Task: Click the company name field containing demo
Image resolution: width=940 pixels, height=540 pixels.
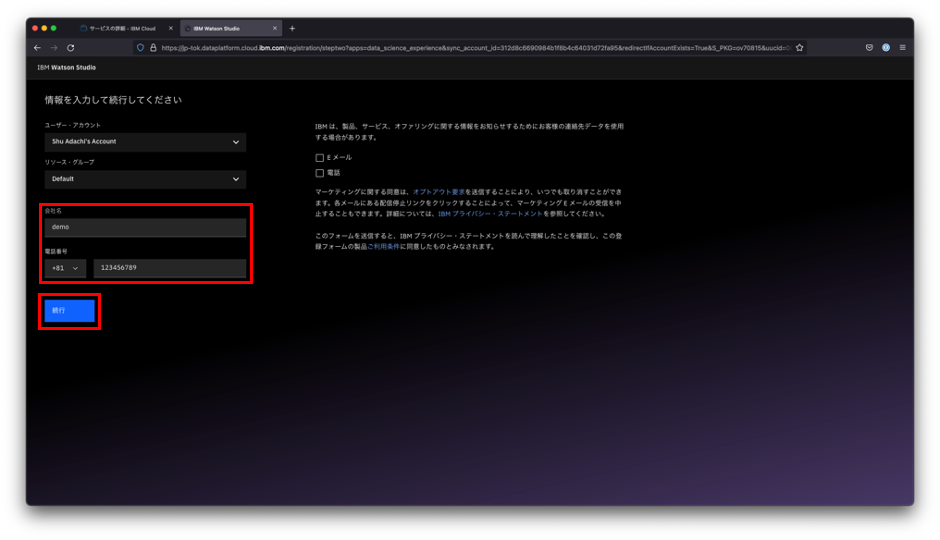Action: click(145, 227)
